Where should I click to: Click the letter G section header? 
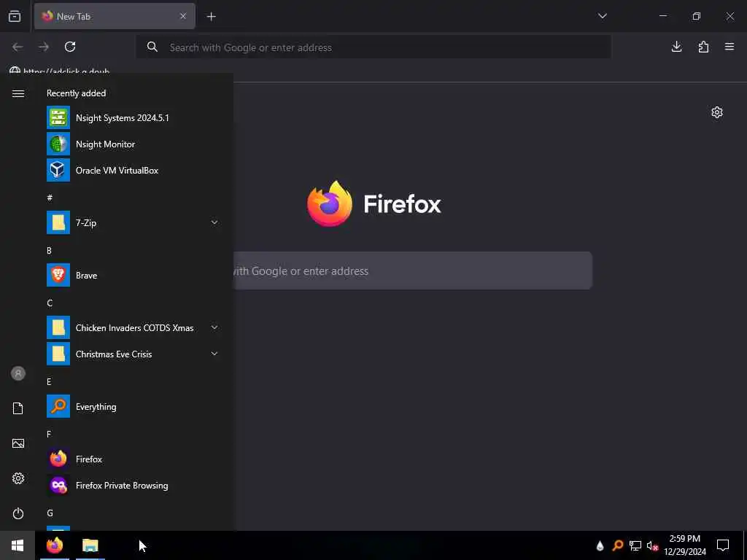pyautogui.click(x=50, y=513)
